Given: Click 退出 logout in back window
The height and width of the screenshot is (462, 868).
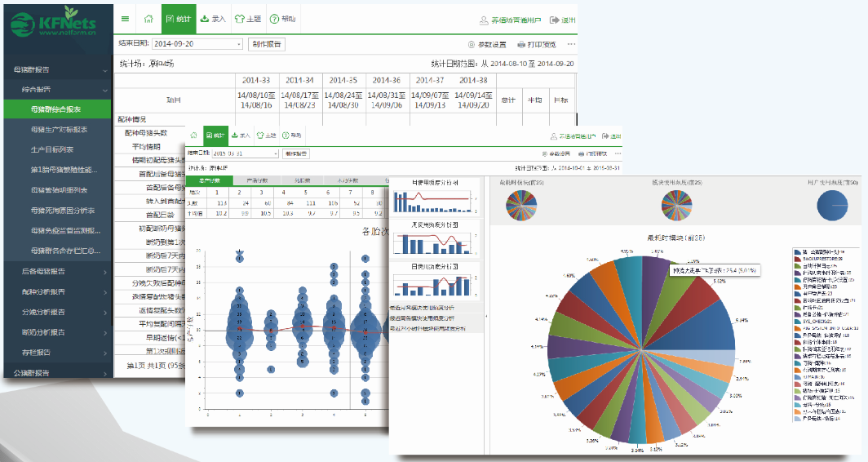Looking at the screenshot, I should (562, 20).
